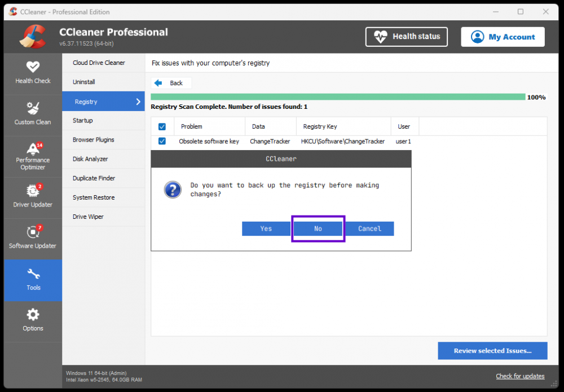Click the blue Back arrow icon

pyautogui.click(x=158, y=83)
